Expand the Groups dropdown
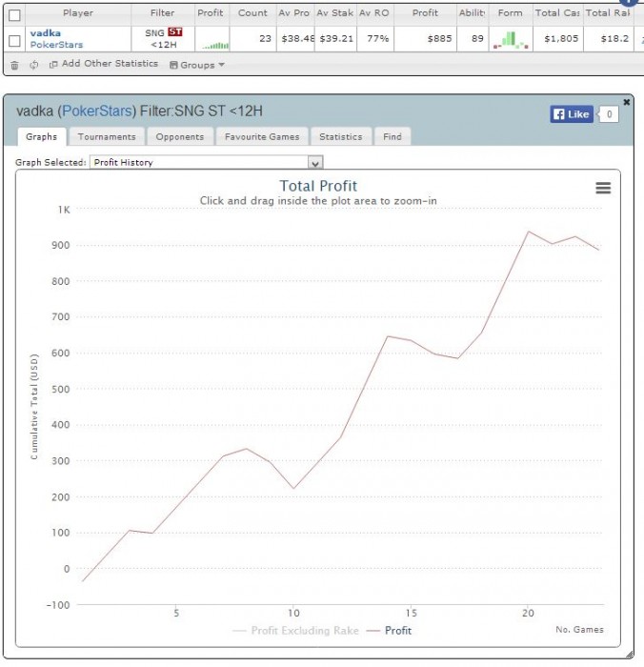The height and width of the screenshot is (667, 644). tap(196, 65)
